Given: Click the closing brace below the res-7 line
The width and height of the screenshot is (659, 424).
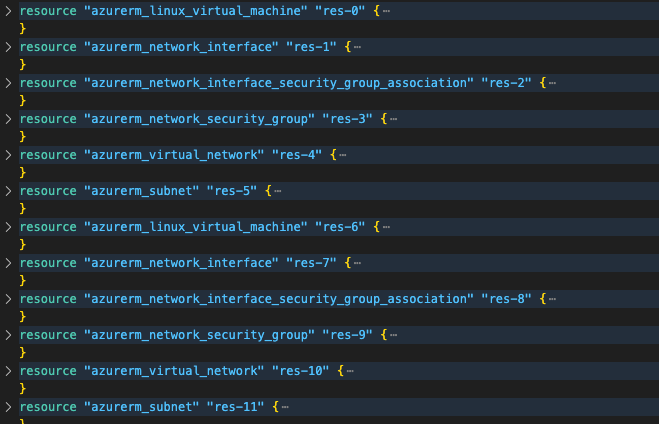Looking at the screenshot, I should point(23,281).
